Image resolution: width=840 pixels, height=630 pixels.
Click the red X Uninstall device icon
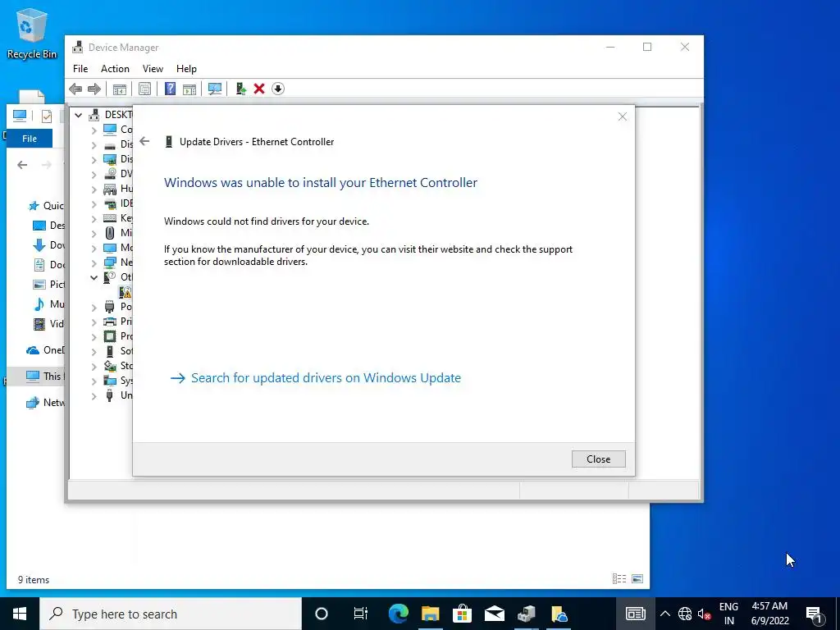259,89
